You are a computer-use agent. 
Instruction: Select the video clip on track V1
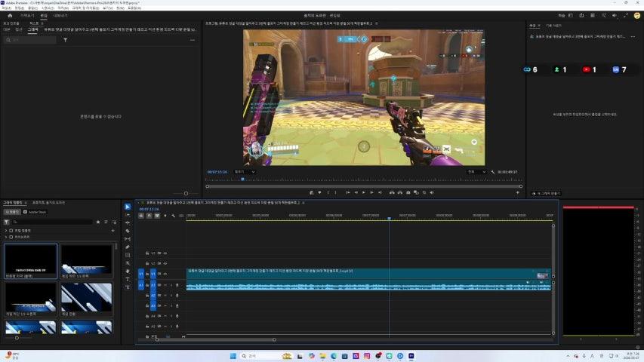tap(368, 274)
